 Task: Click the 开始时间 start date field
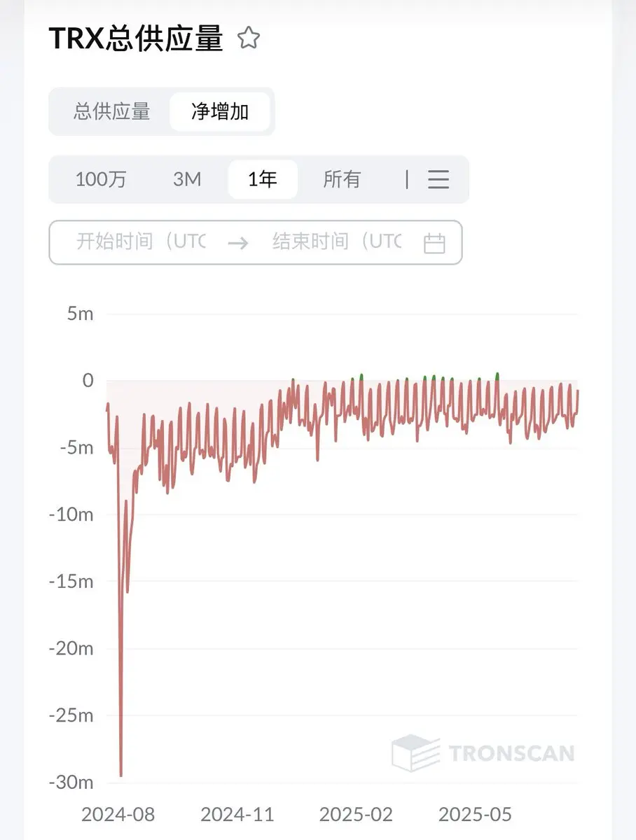(x=141, y=242)
